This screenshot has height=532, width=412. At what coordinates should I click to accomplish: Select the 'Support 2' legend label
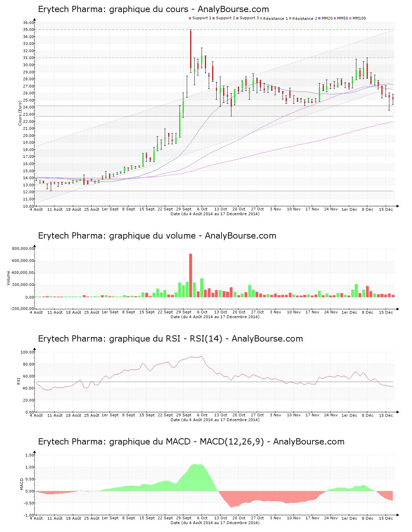(226, 18)
